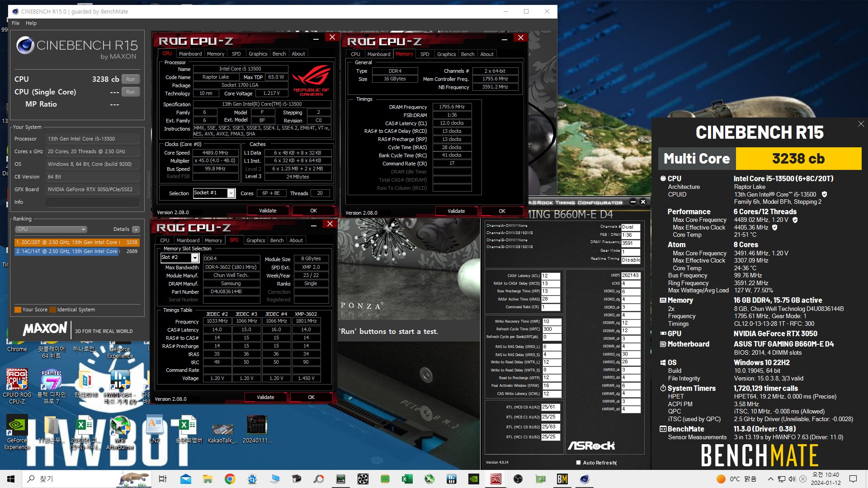Open the Formtec Design Pro 7 shortcut
Screen dimensions: 868x488
pos(51,386)
